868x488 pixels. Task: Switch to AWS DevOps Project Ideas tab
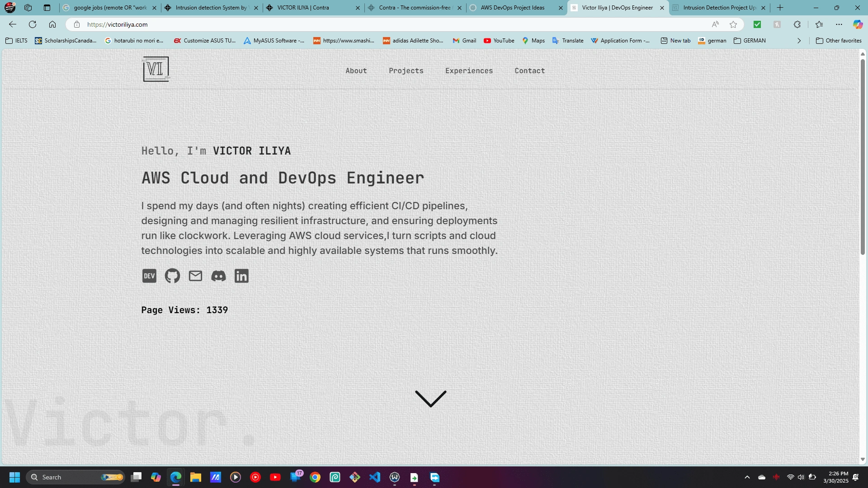(x=512, y=8)
